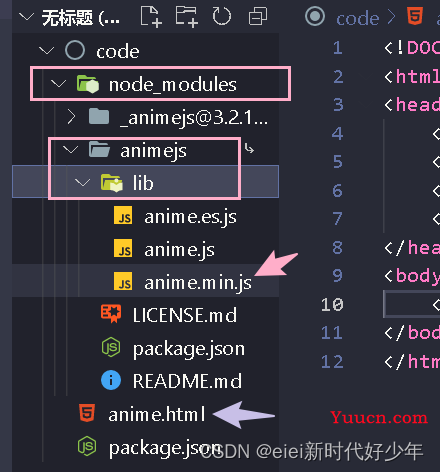Open package.json inside animejs folder
This screenshot has height=472, width=440.
pyautogui.click(x=189, y=349)
